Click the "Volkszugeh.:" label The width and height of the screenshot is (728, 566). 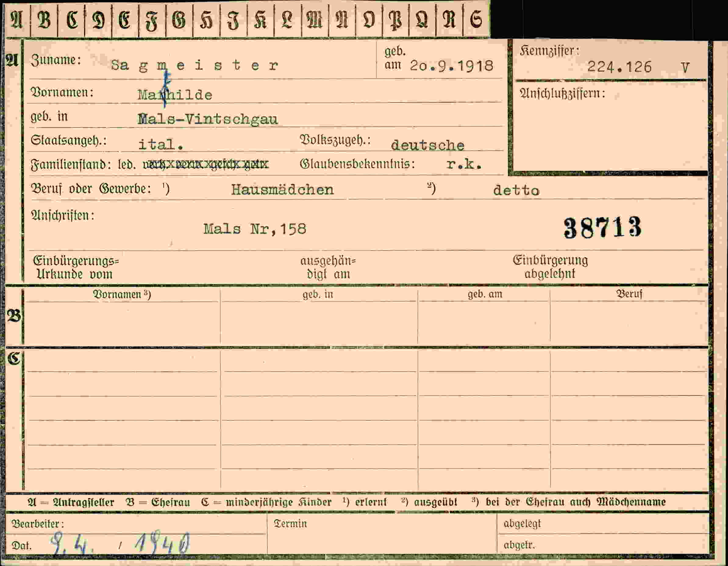point(335,140)
